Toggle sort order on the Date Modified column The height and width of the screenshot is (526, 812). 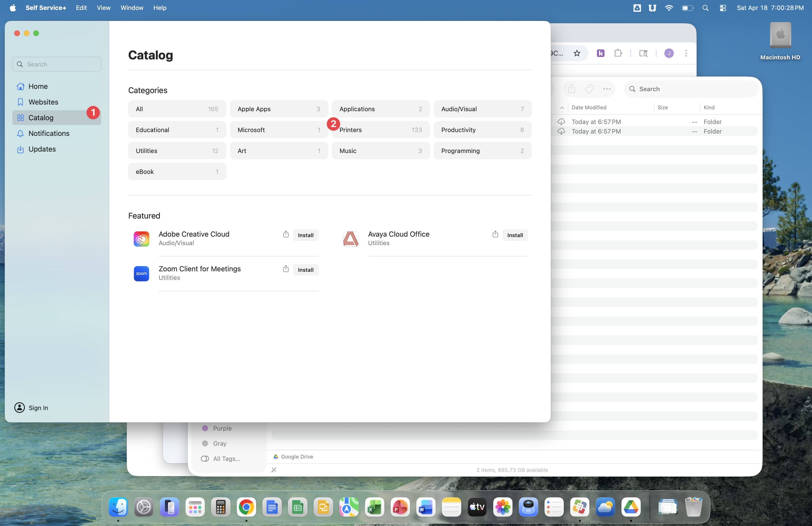click(x=589, y=108)
